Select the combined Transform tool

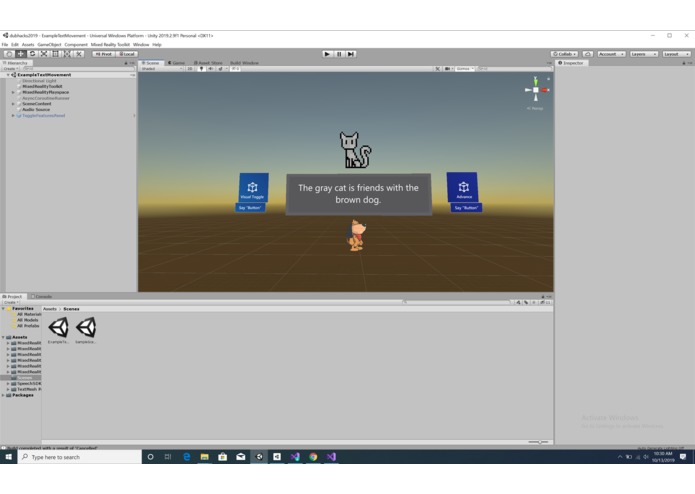(67, 54)
